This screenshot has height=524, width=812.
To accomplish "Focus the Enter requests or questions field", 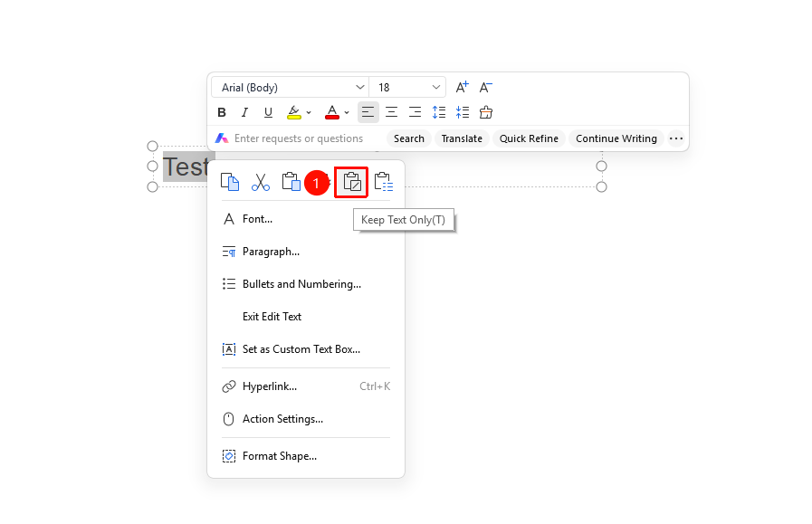I will point(299,138).
